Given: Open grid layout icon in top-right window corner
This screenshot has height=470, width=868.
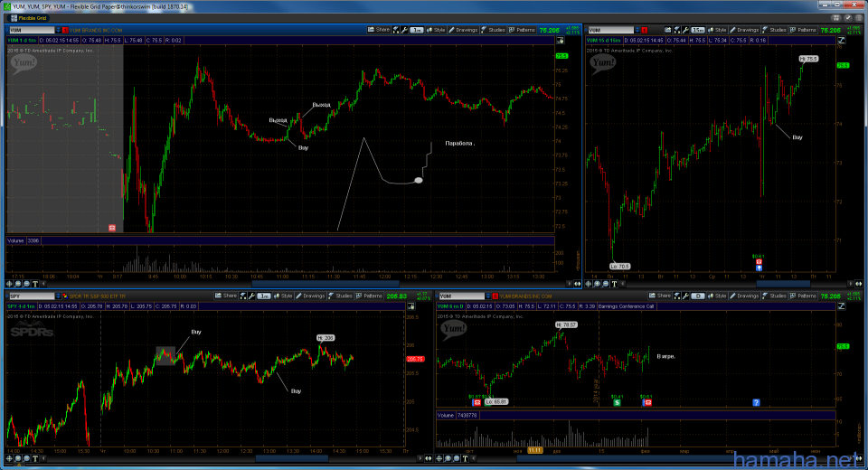Looking at the screenshot, I should point(836,18).
